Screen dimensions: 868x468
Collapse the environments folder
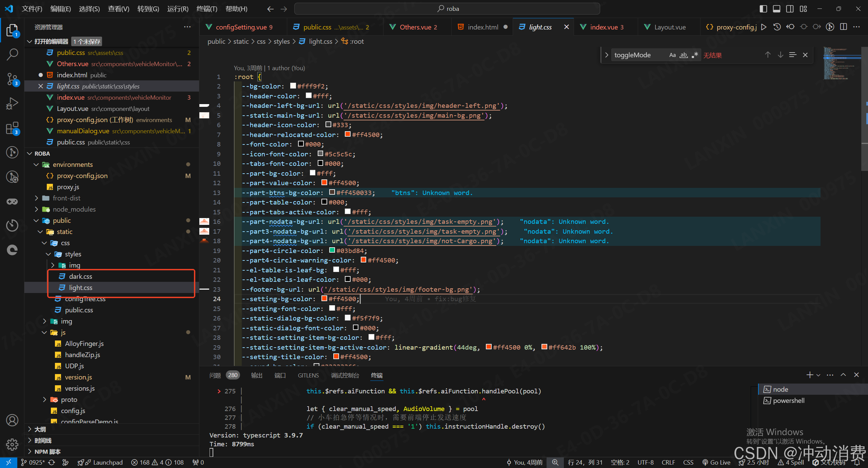pyautogui.click(x=36, y=164)
